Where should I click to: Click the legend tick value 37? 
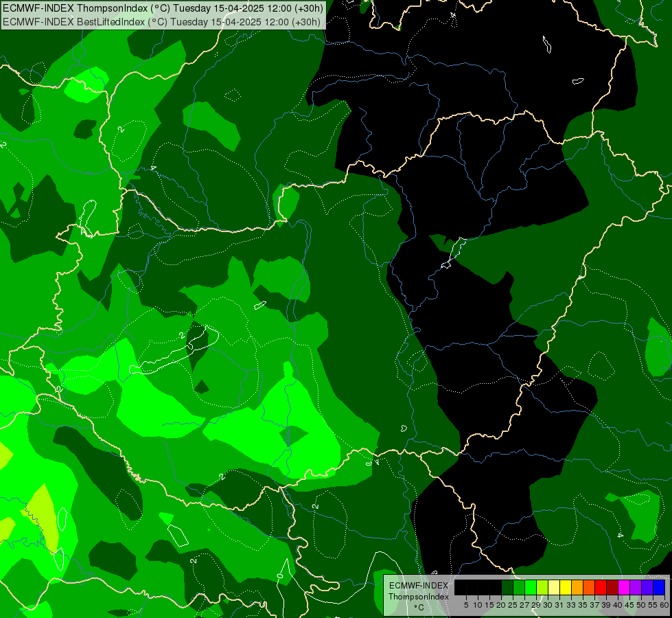[x=595, y=605]
